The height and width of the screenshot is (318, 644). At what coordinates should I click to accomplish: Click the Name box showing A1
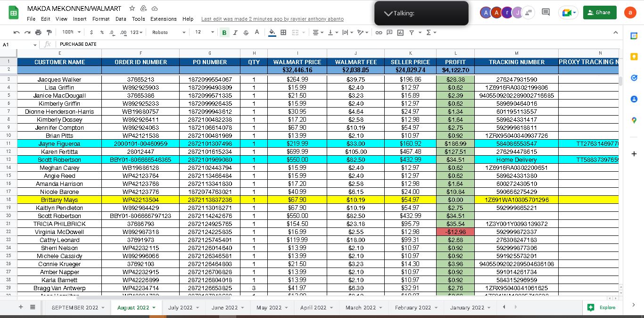click(x=19, y=44)
